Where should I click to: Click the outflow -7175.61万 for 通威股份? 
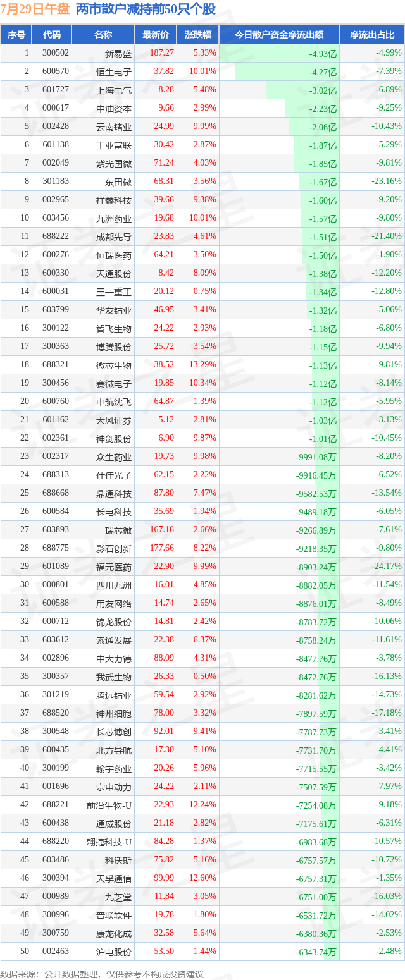click(316, 824)
